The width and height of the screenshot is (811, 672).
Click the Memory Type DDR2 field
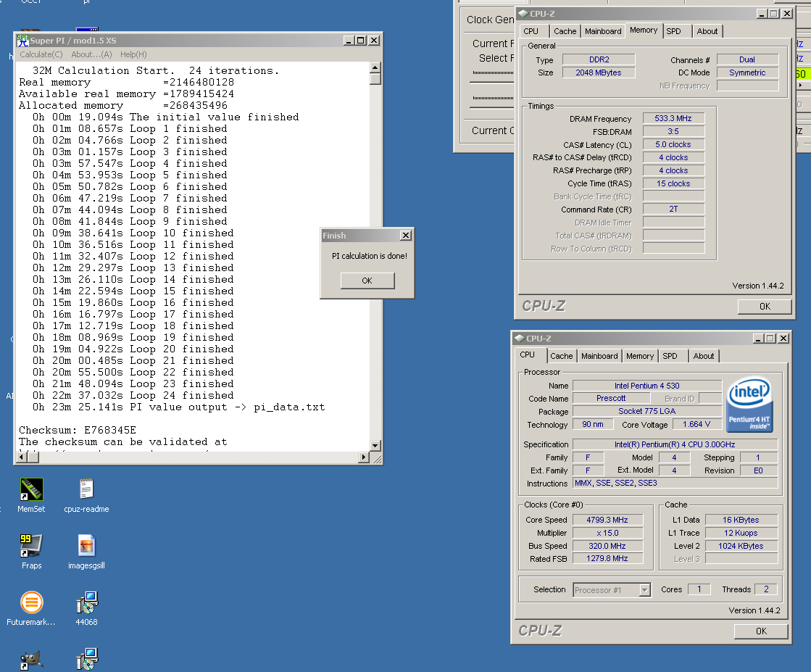point(599,59)
